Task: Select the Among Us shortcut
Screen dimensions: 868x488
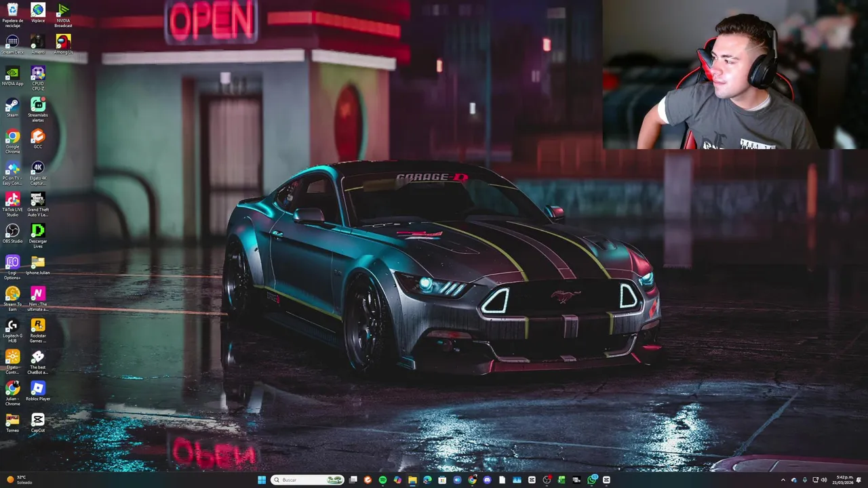Action: (x=63, y=45)
